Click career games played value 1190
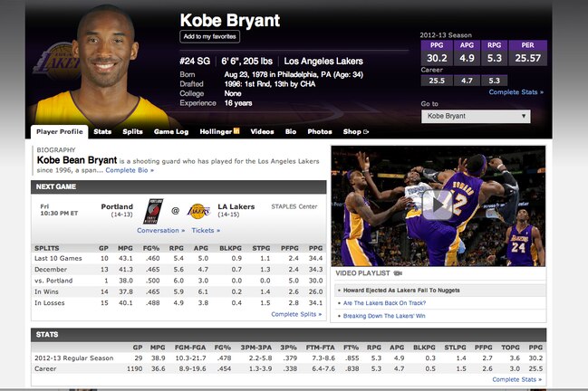Viewport: 588px width, 391px height. point(134,368)
